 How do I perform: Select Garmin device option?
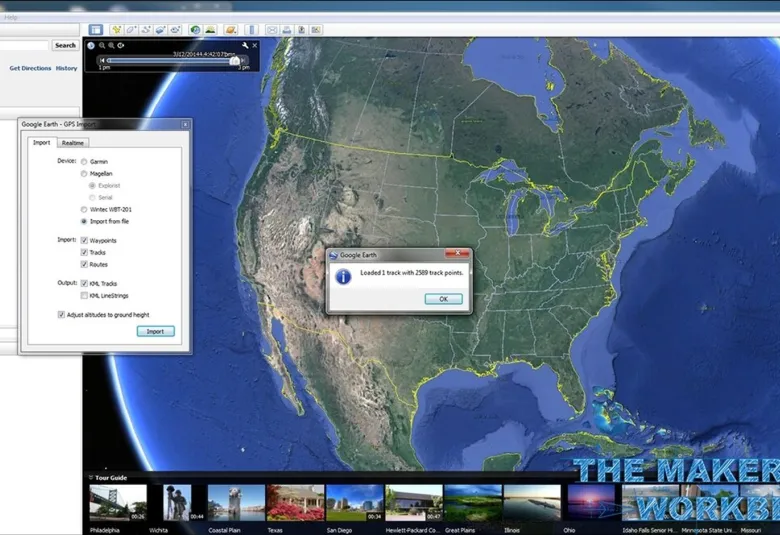pos(84,162)
